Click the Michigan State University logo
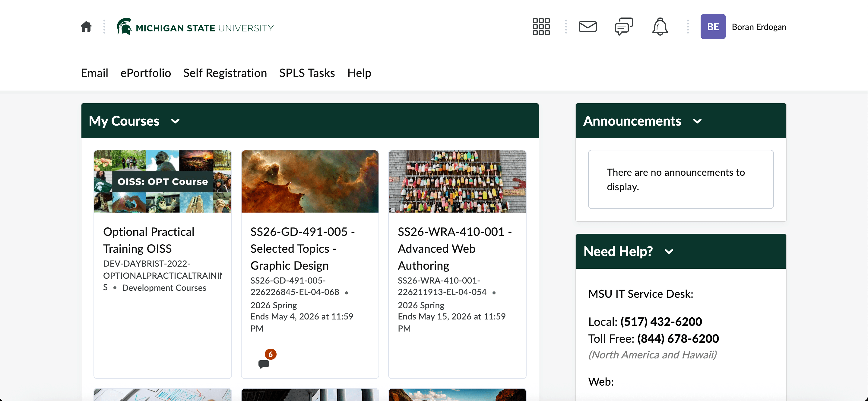 195,27
